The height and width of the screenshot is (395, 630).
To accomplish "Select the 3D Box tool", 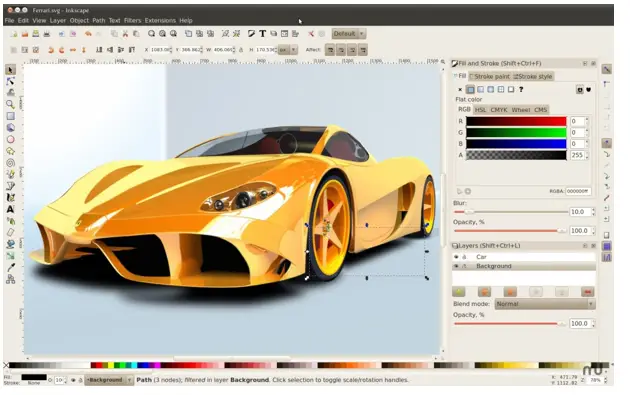I will [x=10, y=128].
